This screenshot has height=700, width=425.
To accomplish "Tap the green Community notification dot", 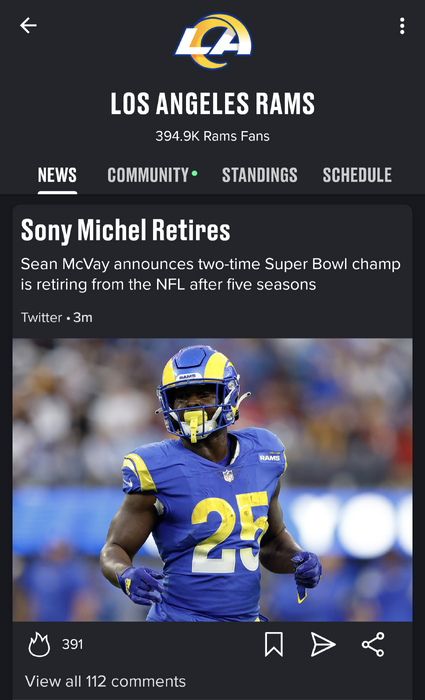I will coord(194,173).
